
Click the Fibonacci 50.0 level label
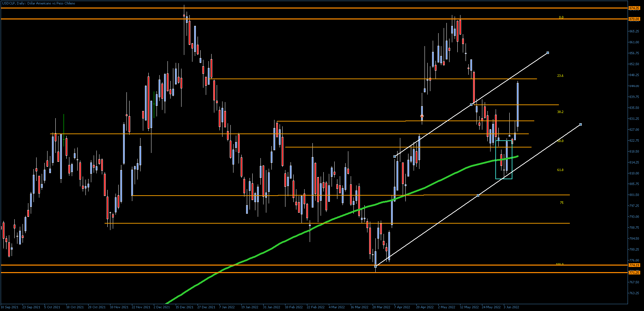(x=560, y=141)
